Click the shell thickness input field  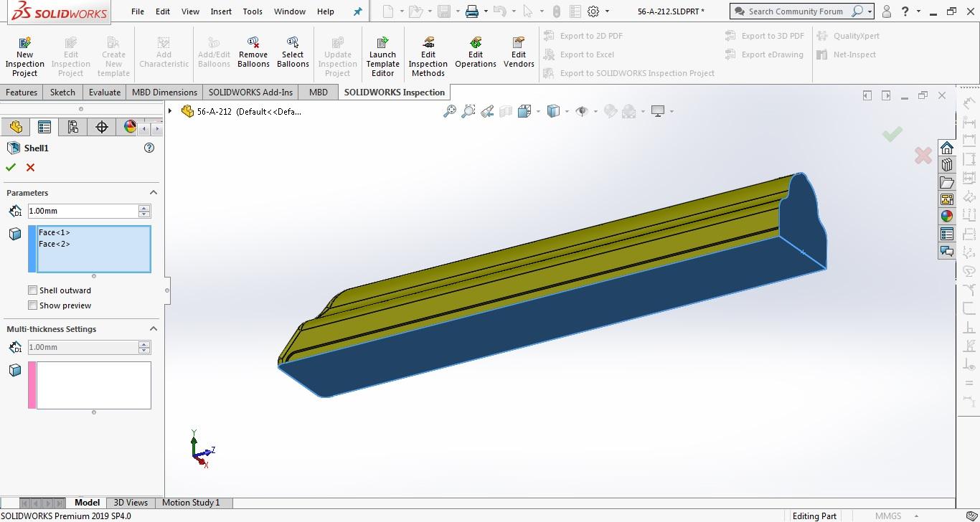click(x=83, y=211)
